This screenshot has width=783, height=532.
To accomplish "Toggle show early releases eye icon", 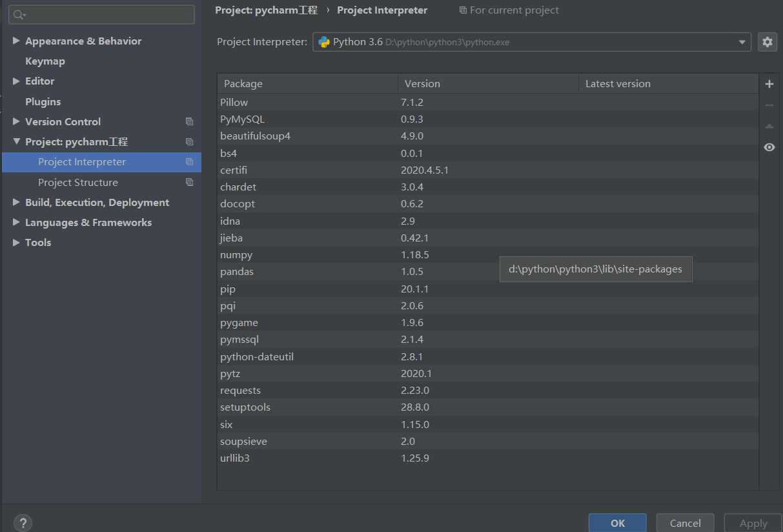I will [x=769, y=147].
